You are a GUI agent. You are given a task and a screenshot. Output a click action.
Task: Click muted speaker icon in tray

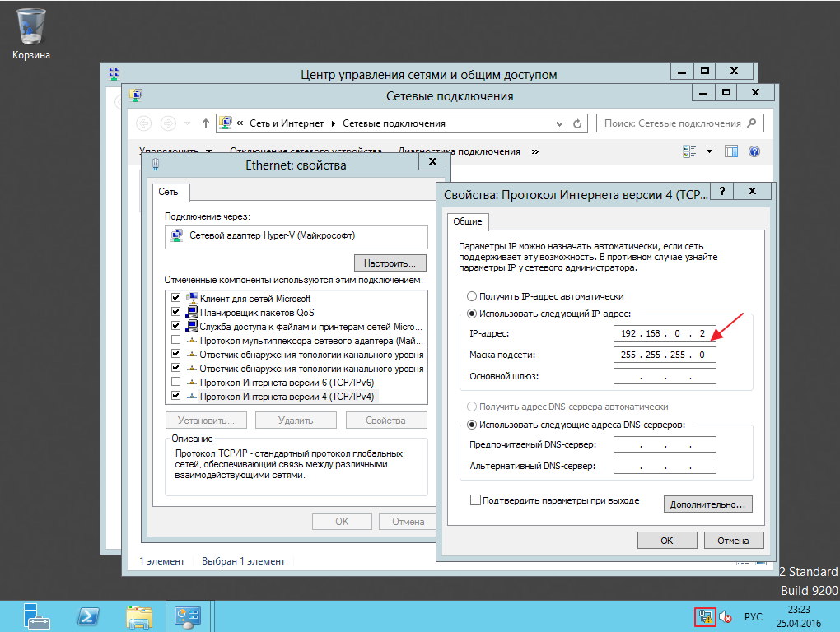coord(726,617)
